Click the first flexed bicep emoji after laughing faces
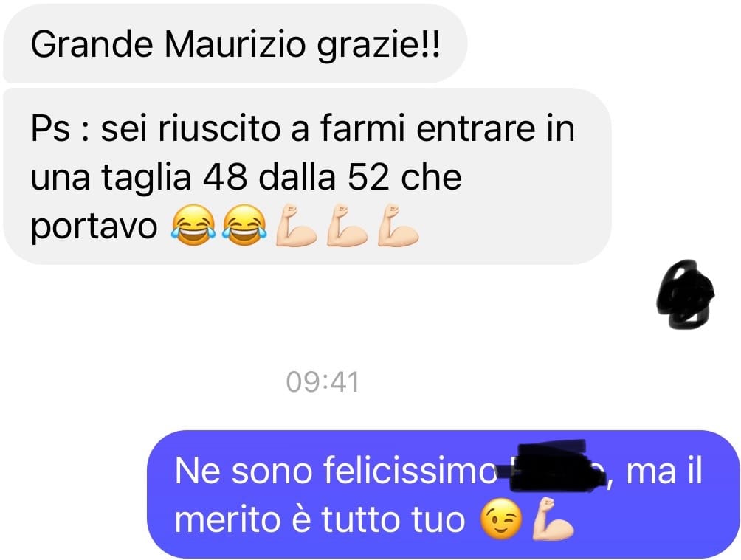 click(295, 225)
